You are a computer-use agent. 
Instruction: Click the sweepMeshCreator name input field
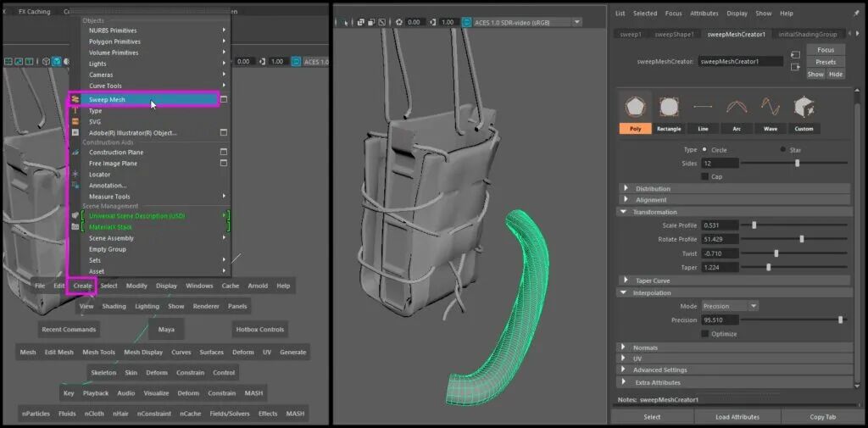pyautogui.click(x=741, y=62)
